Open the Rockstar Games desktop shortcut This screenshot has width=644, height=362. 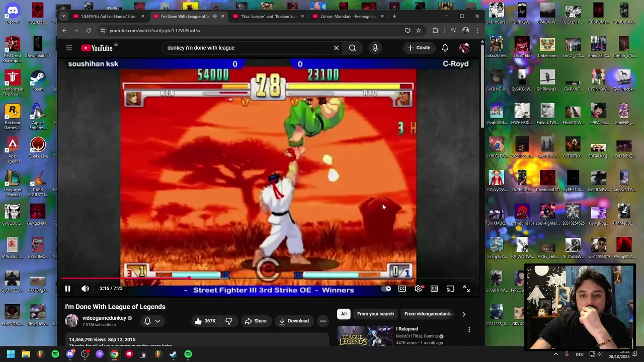[13, 117]
